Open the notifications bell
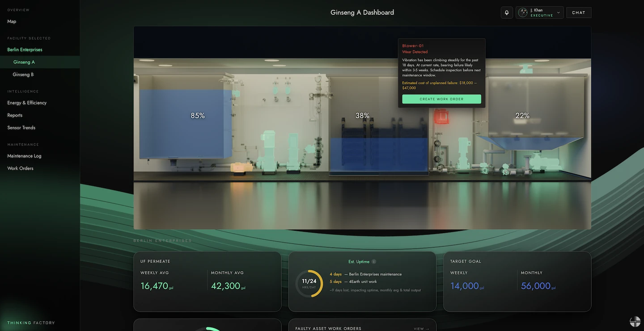 [x=507, y=13]
